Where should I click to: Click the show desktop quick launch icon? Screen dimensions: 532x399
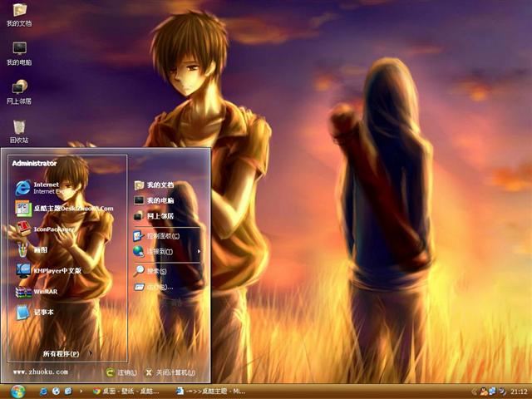pyautogui.click(x=68, y=392)
